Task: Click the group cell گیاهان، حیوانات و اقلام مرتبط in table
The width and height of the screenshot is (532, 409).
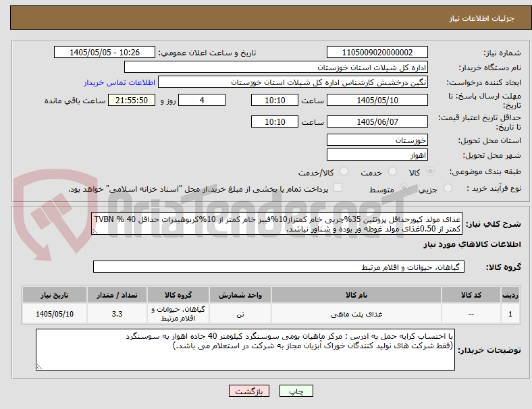Action: pos(178,314)
